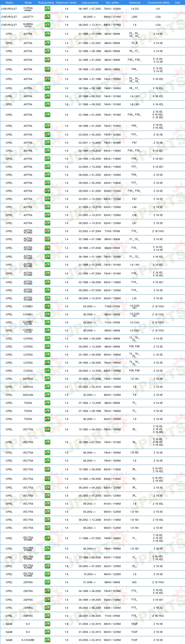This screenshot has height=644, width=185.
Task: Click the fuel icon in the Opel Meriva 1.8 row
Action: tap(47, 387)
